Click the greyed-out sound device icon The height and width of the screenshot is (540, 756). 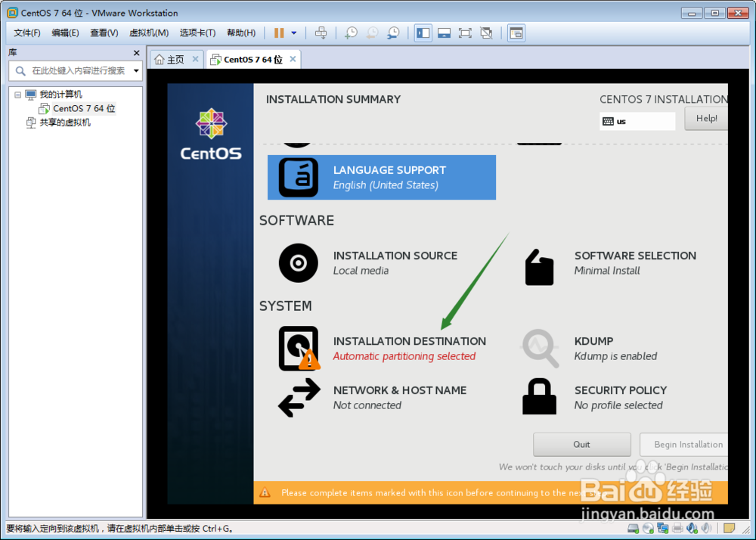click(706, 529)
